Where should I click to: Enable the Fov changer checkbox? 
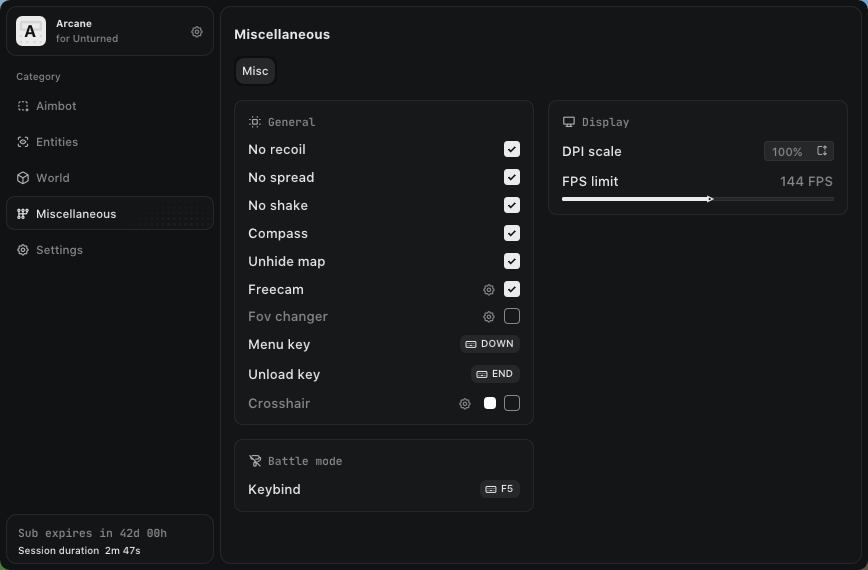point(512,317)
